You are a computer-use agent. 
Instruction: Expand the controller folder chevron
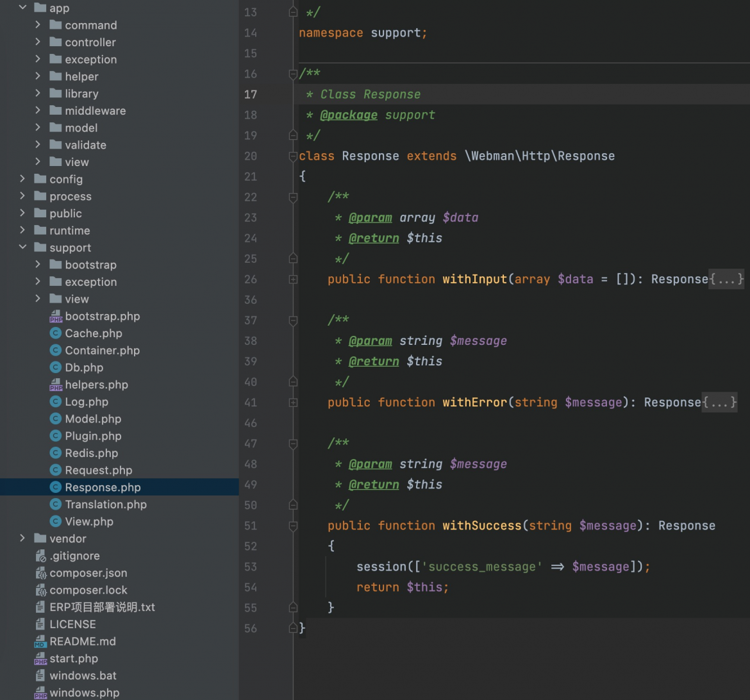38,42
